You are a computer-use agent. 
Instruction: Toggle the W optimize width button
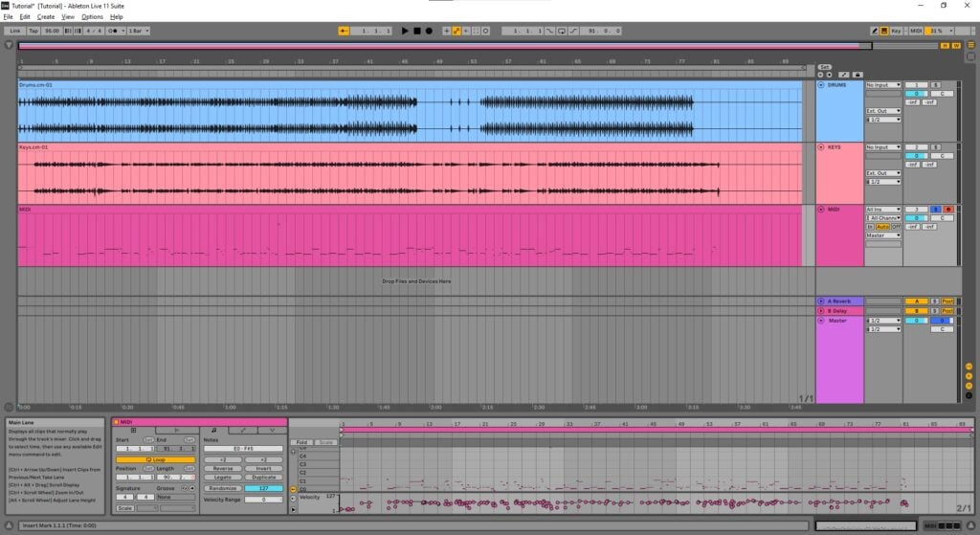pos(956,45)
